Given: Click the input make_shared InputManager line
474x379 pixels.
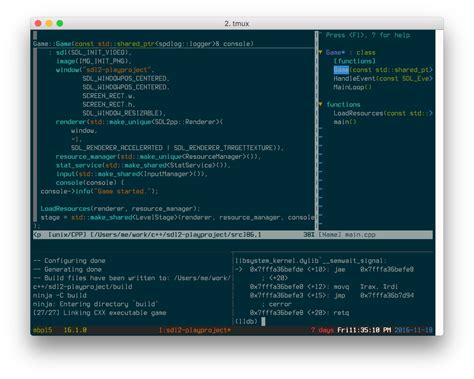Looking at the screenshot, I should coord(132,174).
